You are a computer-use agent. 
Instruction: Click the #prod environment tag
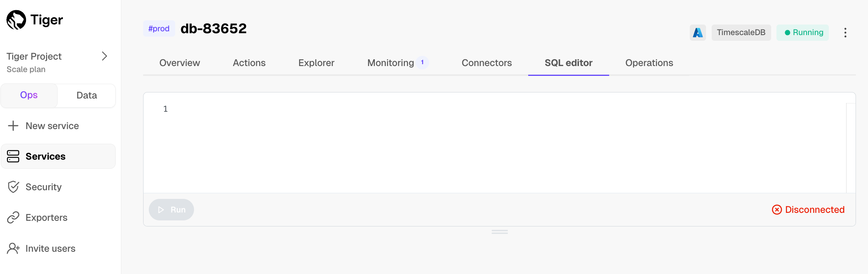point(159,29)
